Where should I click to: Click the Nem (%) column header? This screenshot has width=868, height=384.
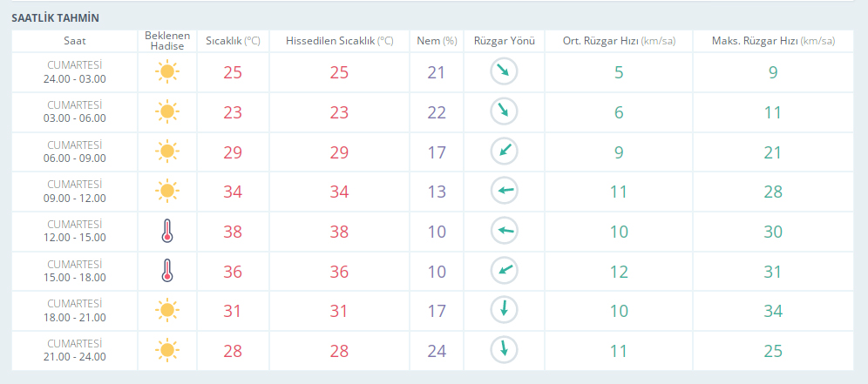coord(437,41)
